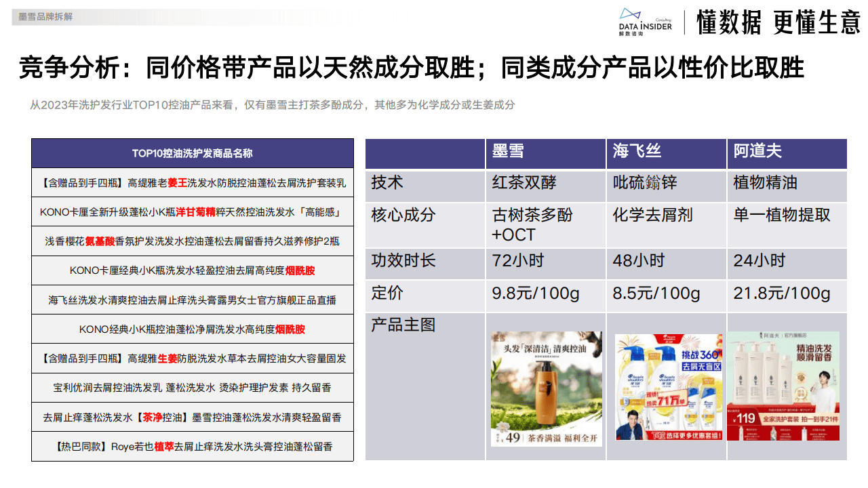Open the 墨雪 product main image

pos(547,389)
